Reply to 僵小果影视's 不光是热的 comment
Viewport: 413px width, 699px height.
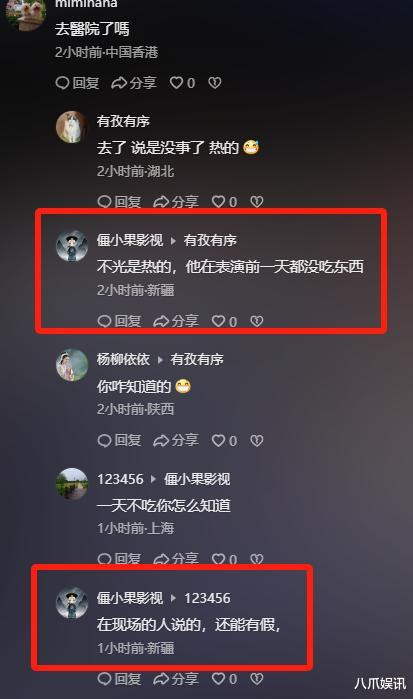click(119, 321)
